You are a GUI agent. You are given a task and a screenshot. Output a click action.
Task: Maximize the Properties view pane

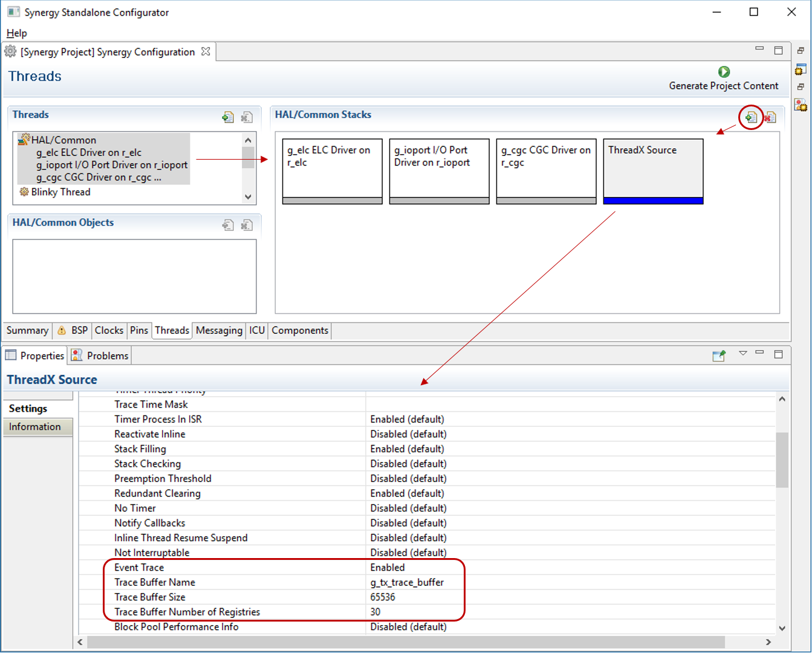pyautogui.click(x=779, y=354)
